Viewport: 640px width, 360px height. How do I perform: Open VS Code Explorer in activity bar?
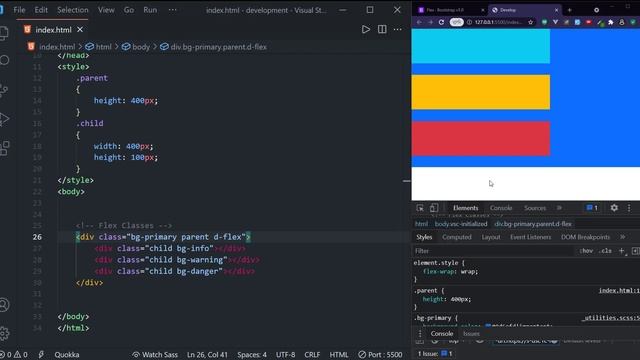[x=4, y=33]
